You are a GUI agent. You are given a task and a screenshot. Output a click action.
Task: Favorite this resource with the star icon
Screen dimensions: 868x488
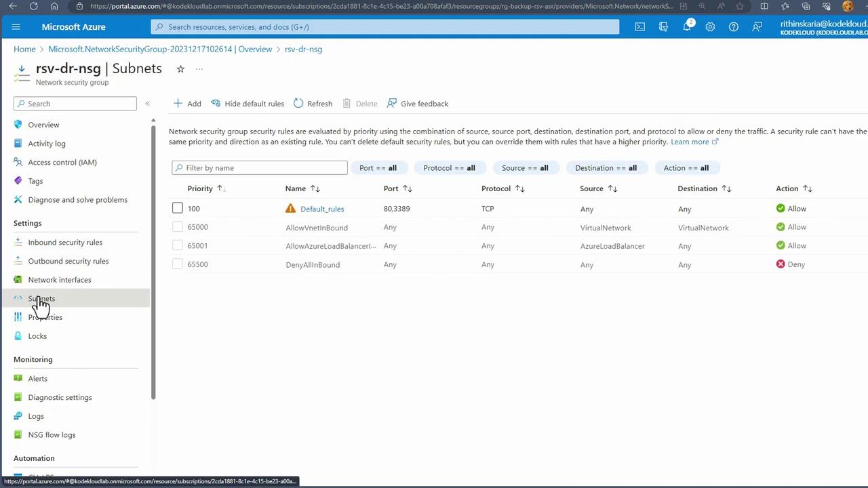pos(180,69)
